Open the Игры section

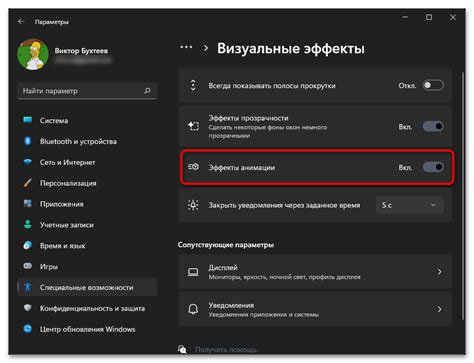[x=87, y=267]
